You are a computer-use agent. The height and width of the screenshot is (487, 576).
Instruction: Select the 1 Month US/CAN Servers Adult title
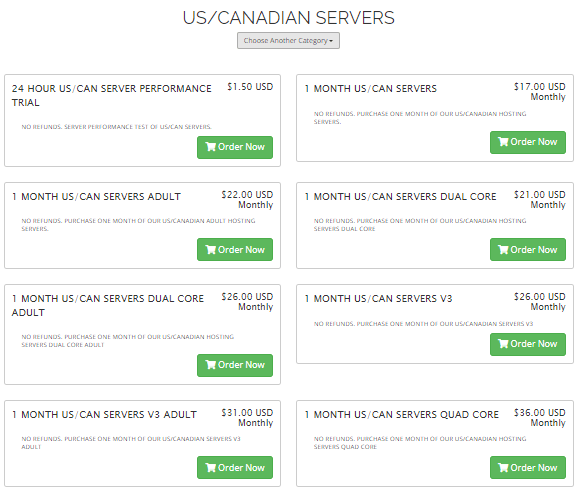click(96, 196)
